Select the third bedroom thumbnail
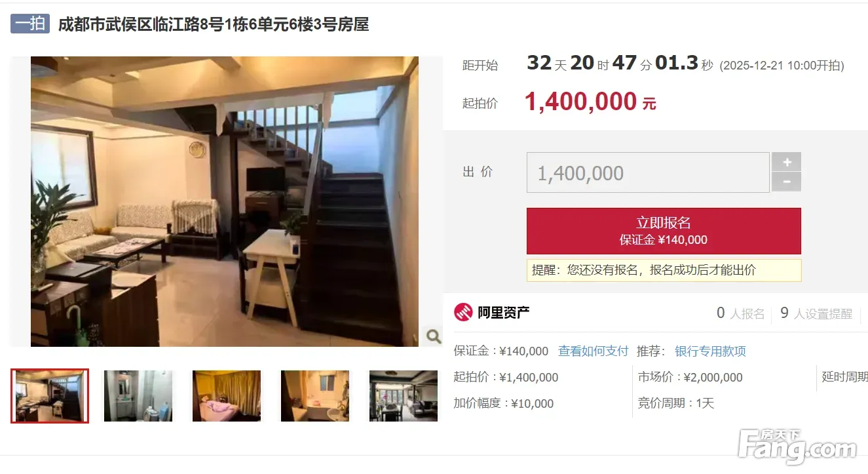This screenshot has height=474, width=868. (227, 395)
